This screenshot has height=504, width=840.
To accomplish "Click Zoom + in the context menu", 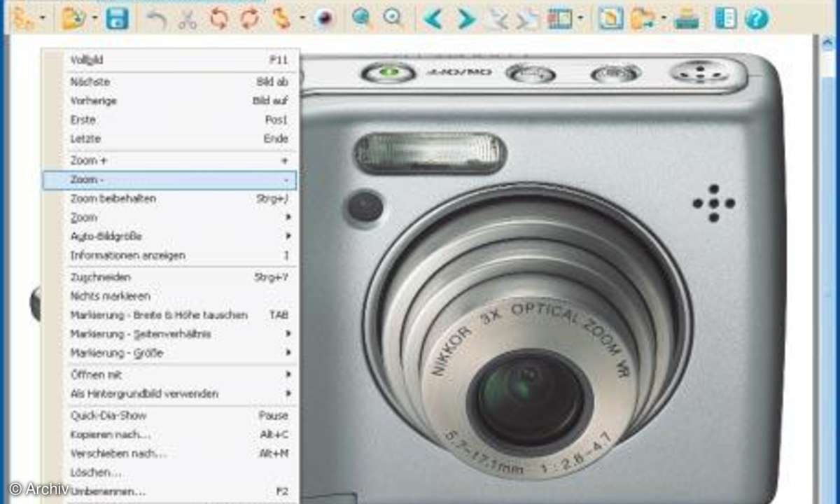I will [x=170, y=160].
